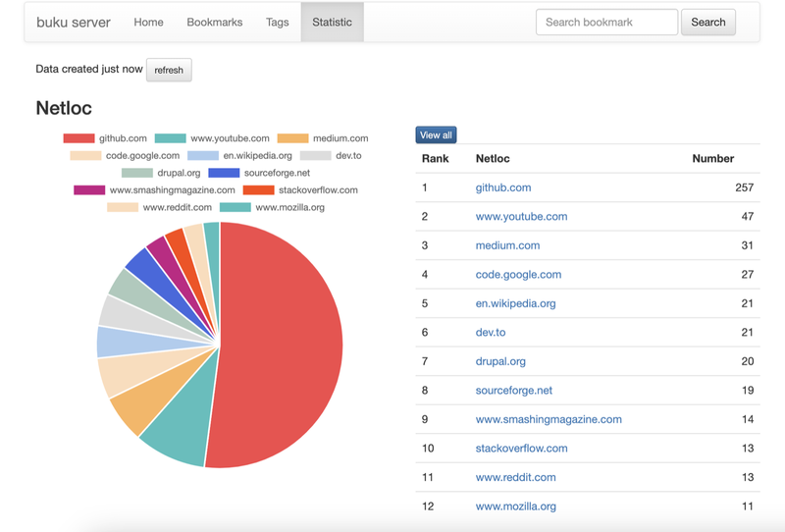Open en.wikipedia.org link in table

point(515,303)
